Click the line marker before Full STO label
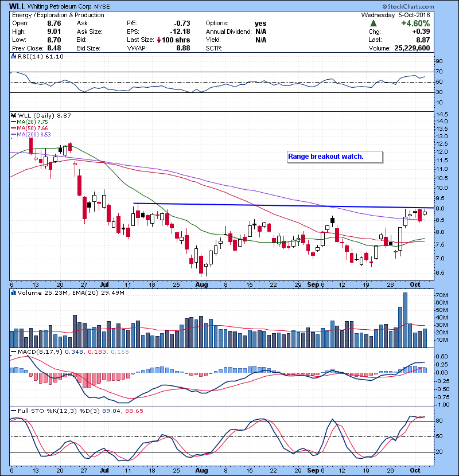This screenshot has height=476, width=459. [x=13, y=411]
